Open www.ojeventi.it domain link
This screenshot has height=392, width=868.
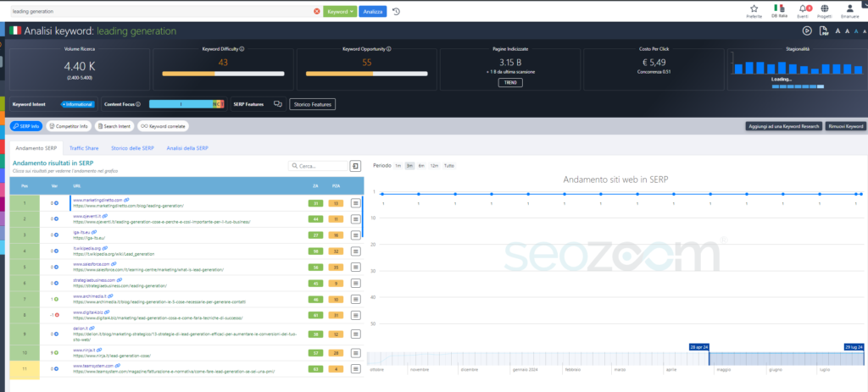[x=87, y=216]
